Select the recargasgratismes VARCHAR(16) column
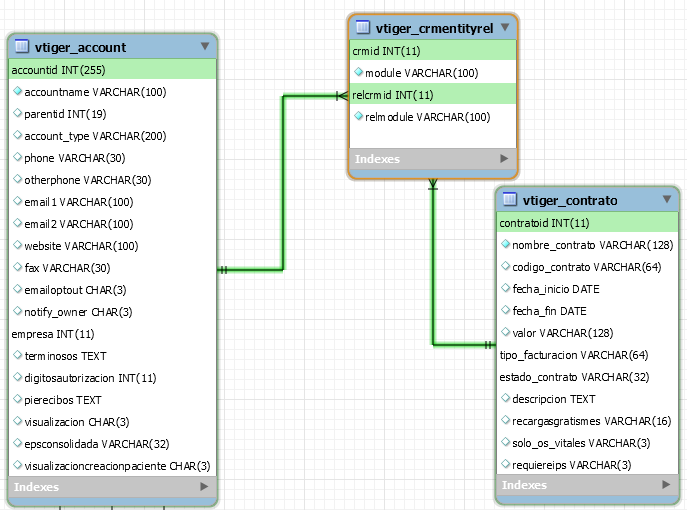Screen dimensions: 687x510 587,421
